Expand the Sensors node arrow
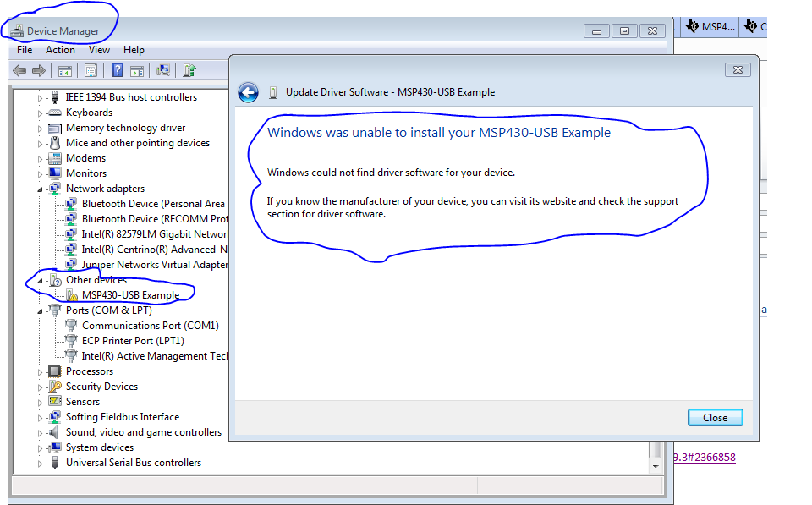812x505 pixels. (40, 403)
